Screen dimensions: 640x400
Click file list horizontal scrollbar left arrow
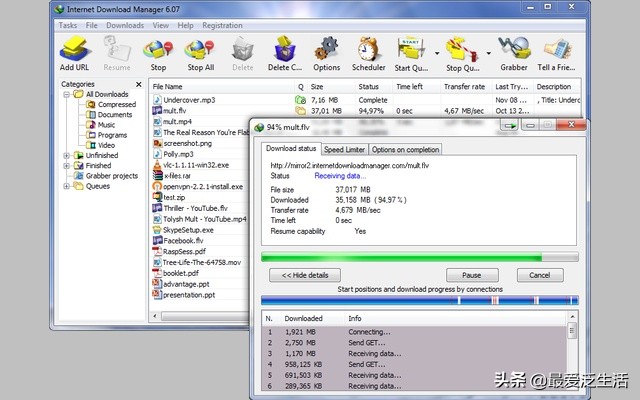155,316
